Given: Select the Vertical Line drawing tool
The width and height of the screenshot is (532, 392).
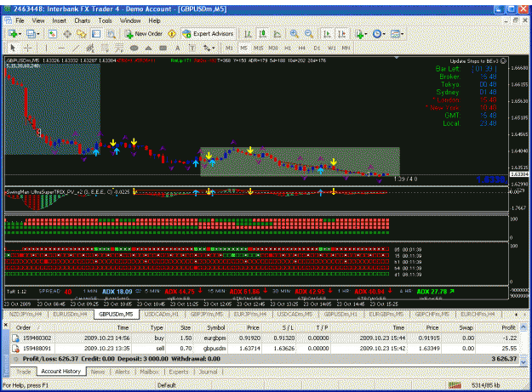Looking at the screenshot, I should coord(46,48).
